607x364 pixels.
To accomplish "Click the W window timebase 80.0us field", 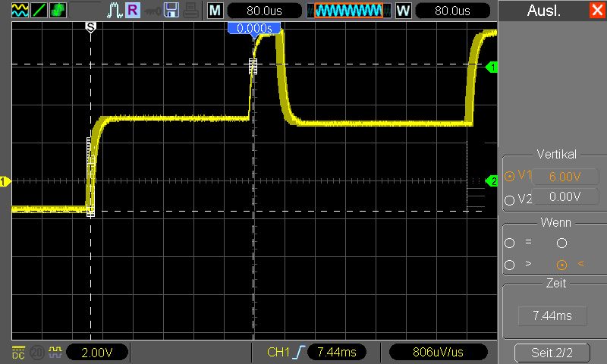I will coord(452,11).
